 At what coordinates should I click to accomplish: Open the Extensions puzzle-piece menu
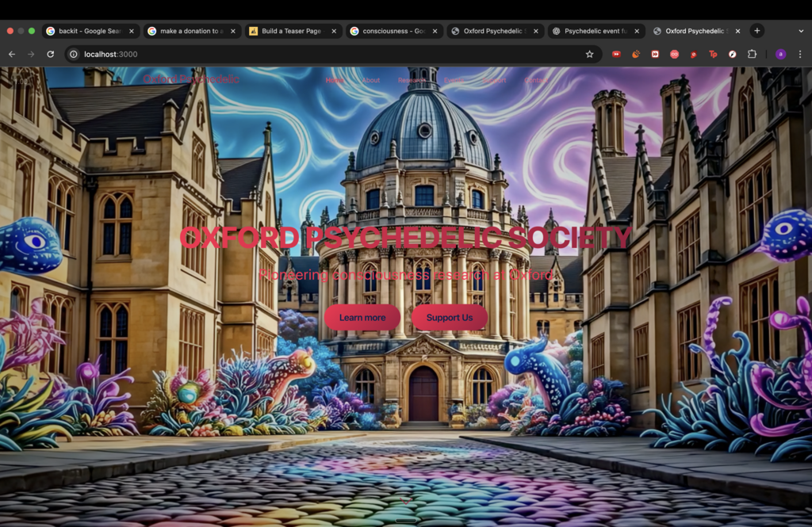752,54
